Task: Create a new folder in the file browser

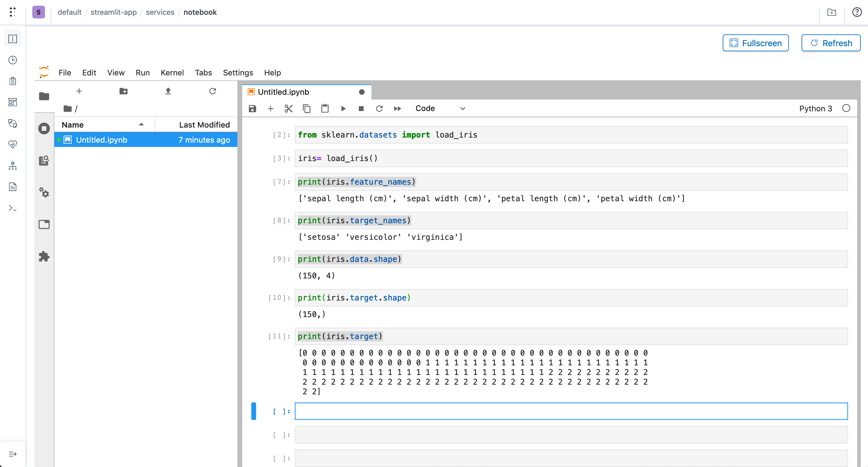Action: point(123,91)
